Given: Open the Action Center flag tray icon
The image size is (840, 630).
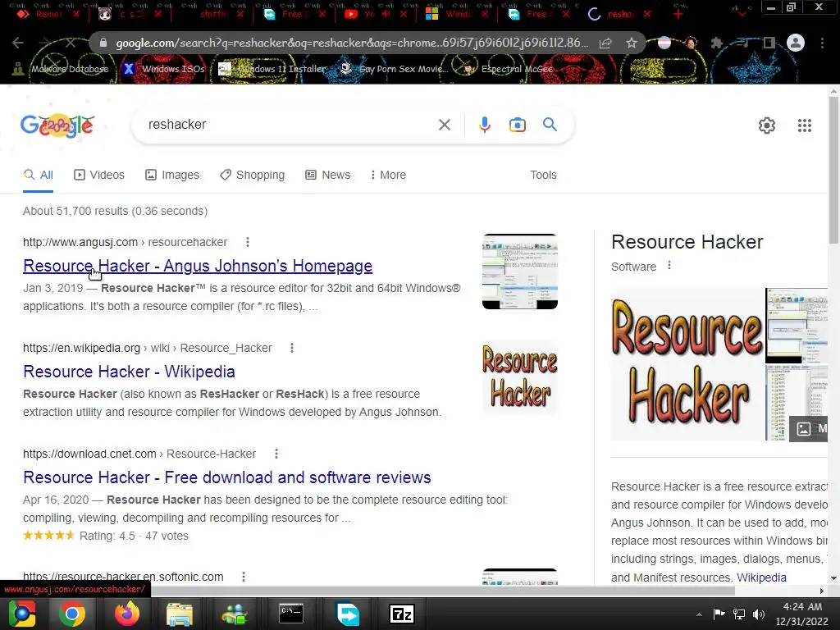Looking at the screenshot, I should pos(719,614).
